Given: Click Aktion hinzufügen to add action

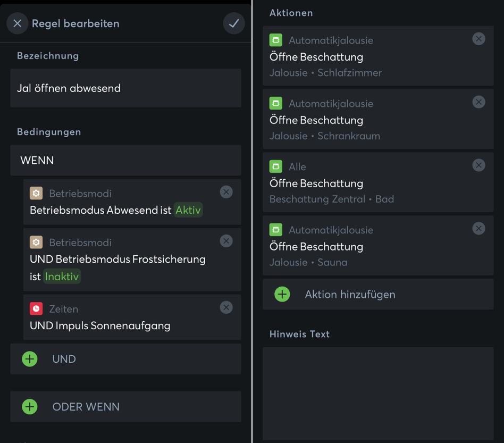Looking at the screenshot, I should point(350,294).
